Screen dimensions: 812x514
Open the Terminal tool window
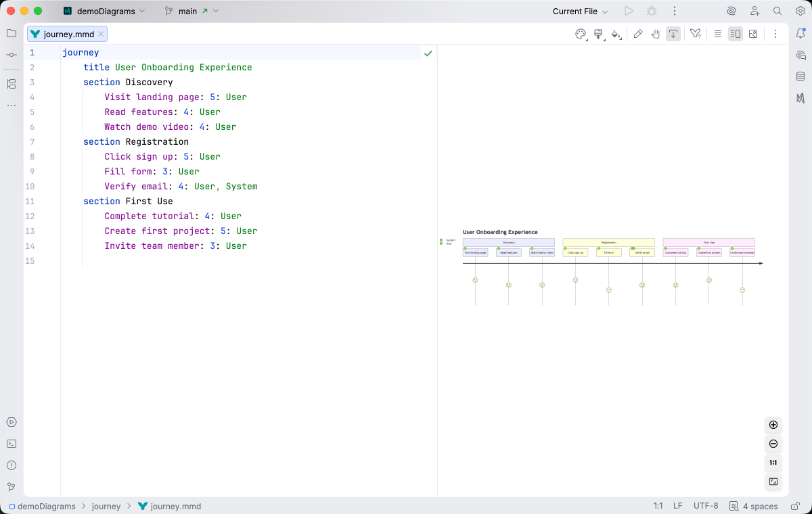click(x=12, y=444)
